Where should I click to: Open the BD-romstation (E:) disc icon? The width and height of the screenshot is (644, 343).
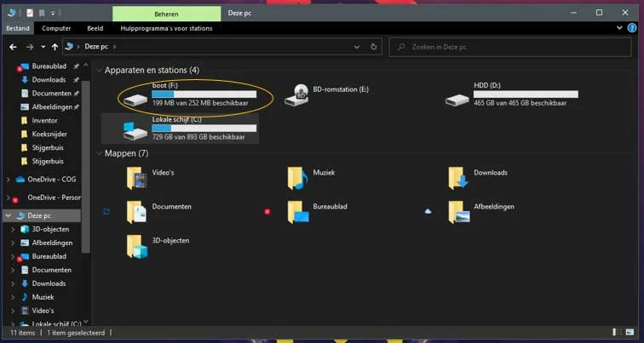click(x=296, y=95)
